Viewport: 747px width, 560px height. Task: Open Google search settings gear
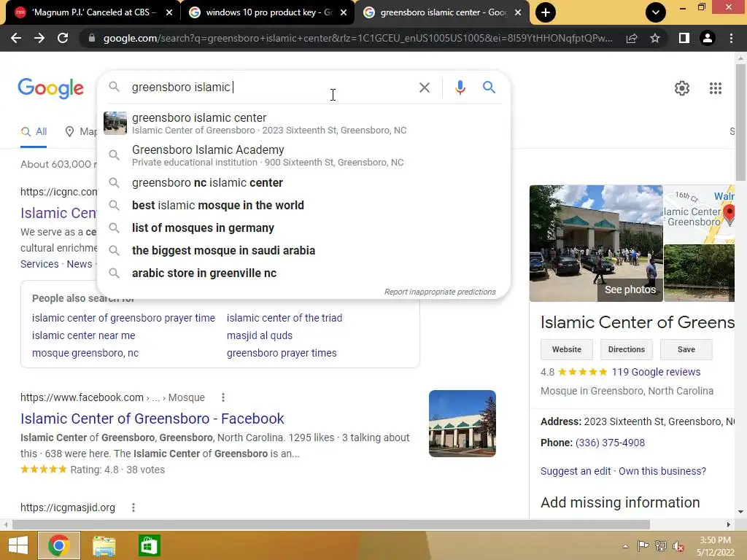pos(682,88)
